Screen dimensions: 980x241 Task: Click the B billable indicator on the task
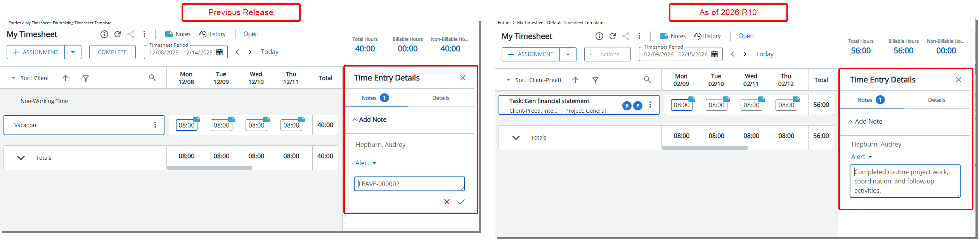(626, 105)
